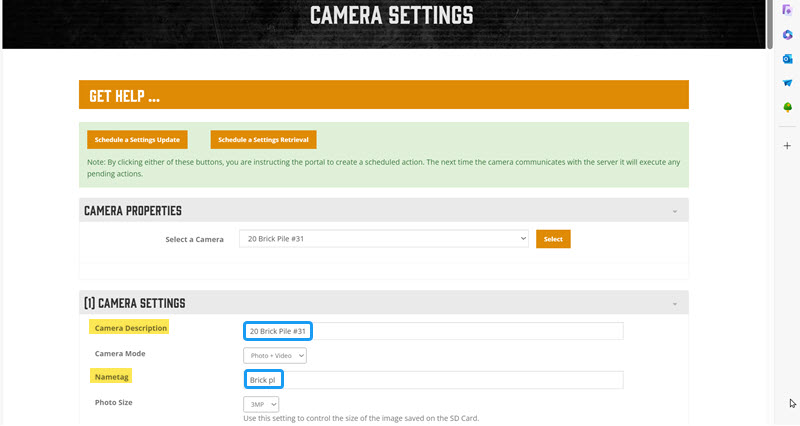Click the Select a Camera label
The width and height of the screenshot is (800, 426).
coord(194,239)
